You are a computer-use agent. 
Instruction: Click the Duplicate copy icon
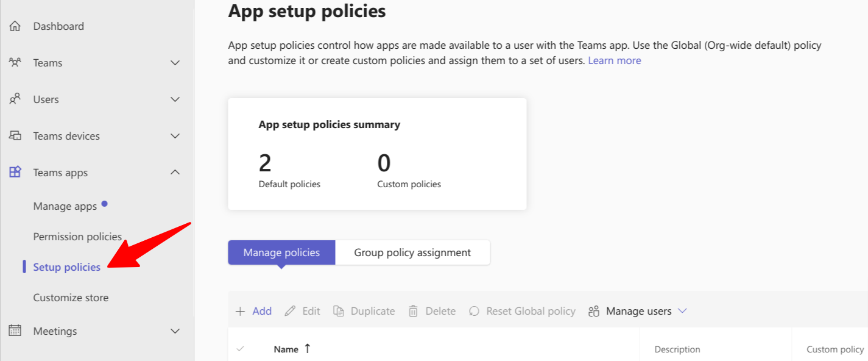[339, 311]
